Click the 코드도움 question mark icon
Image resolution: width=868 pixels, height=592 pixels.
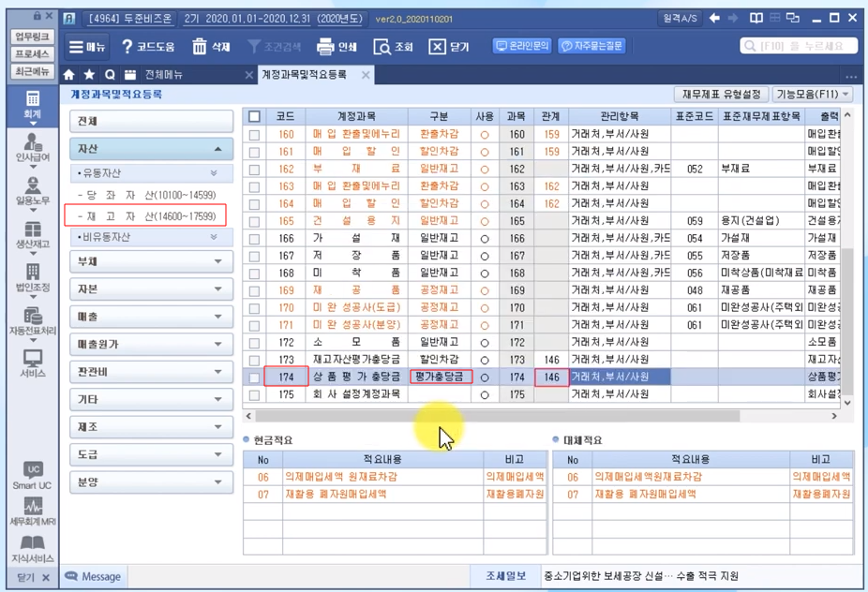[128, 47]
